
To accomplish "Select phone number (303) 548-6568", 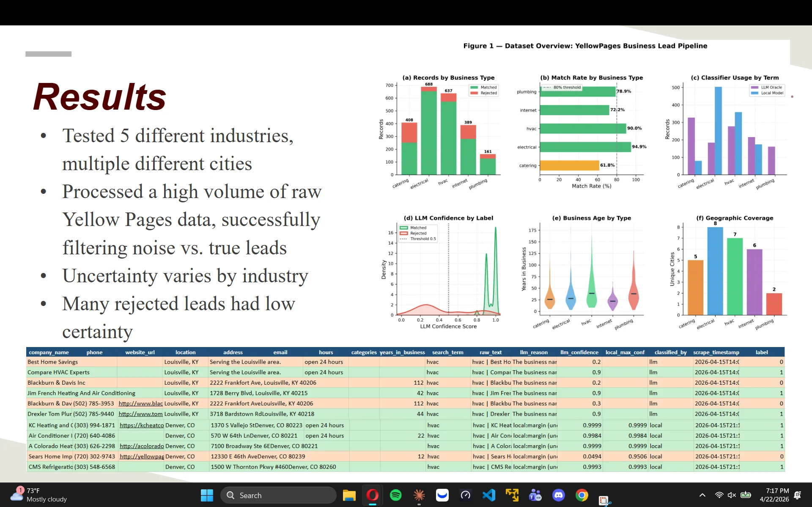I will 95,467.
